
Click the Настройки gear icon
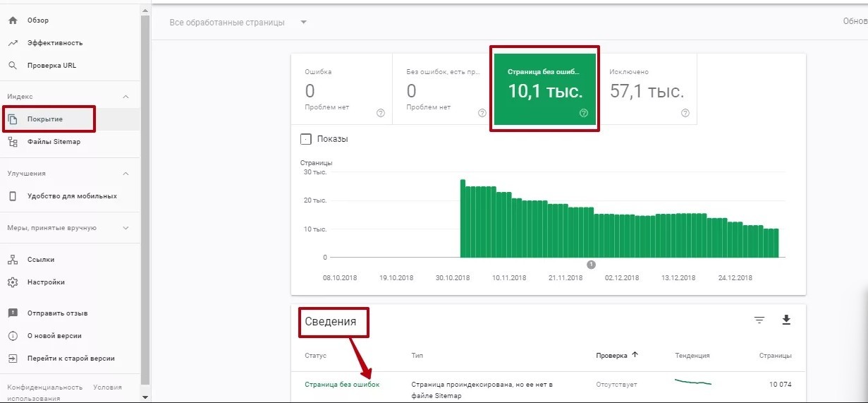[12, 282]
